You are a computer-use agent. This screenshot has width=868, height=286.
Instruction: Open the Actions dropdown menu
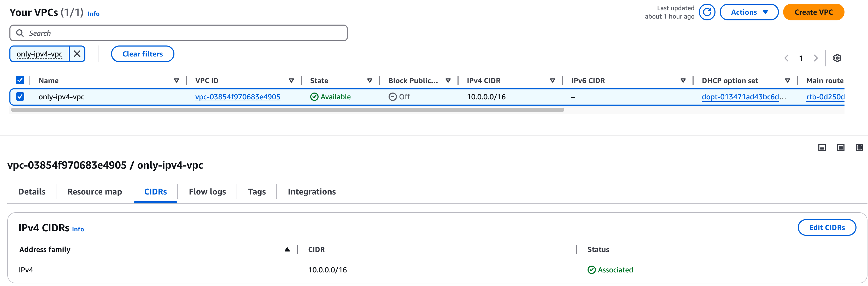(x=749, y=12)
